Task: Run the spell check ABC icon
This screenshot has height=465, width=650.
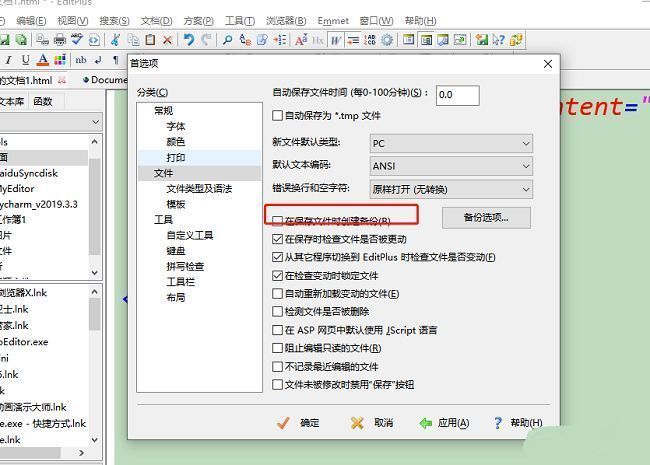Action: (x=77, y=40)
